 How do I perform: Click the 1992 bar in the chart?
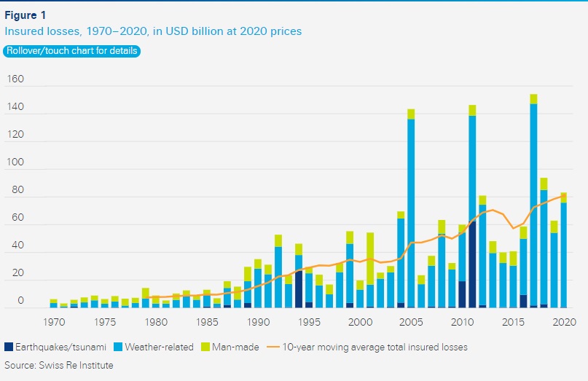[x=278, y=272]
